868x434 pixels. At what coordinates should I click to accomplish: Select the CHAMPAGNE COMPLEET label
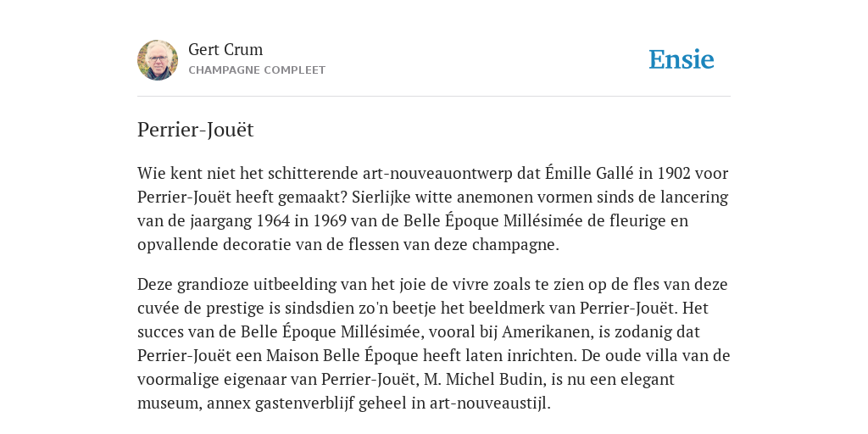pos(257,70)
